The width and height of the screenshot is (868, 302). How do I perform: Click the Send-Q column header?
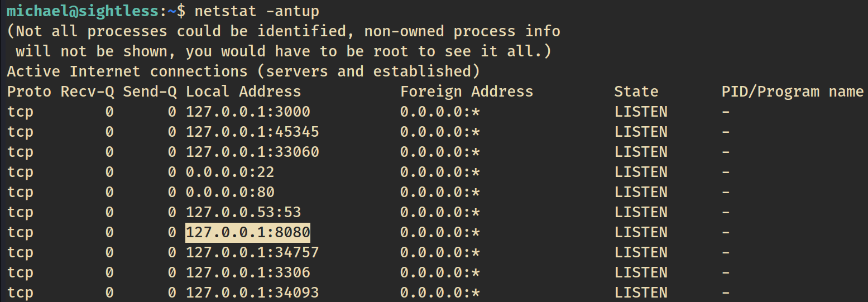[150, 92]
